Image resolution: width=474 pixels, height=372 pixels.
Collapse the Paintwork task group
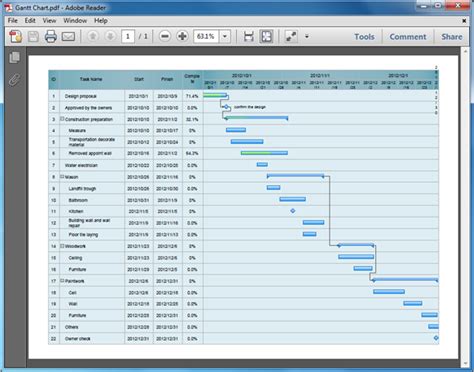[x=62, y=281]
